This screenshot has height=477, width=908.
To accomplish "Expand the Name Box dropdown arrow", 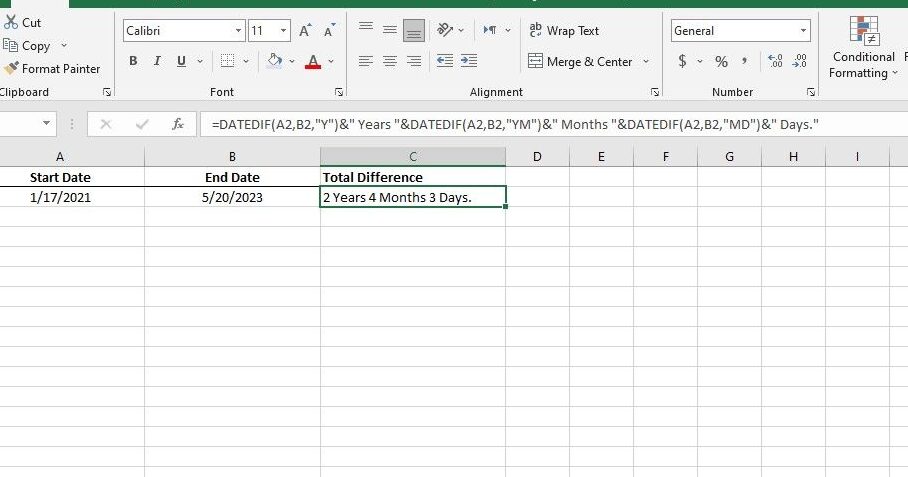I will pos(46,123).
